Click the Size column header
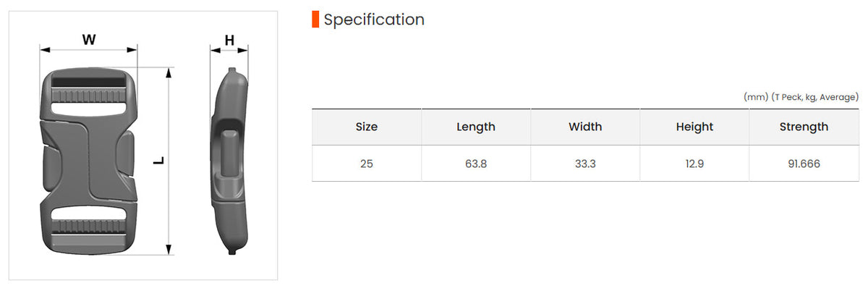Viewport: 868px width, 291px height. (367, 127)
